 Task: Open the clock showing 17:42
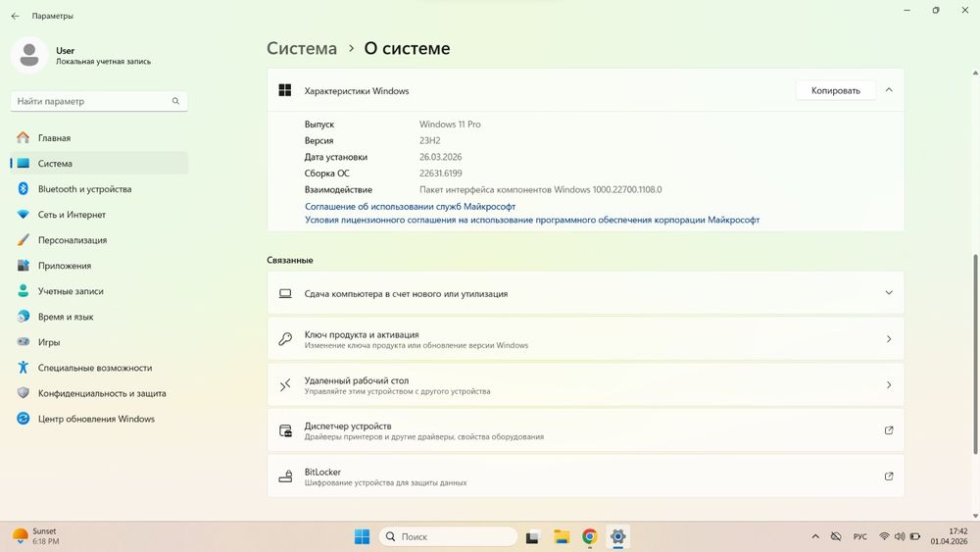tap(949, 536)
